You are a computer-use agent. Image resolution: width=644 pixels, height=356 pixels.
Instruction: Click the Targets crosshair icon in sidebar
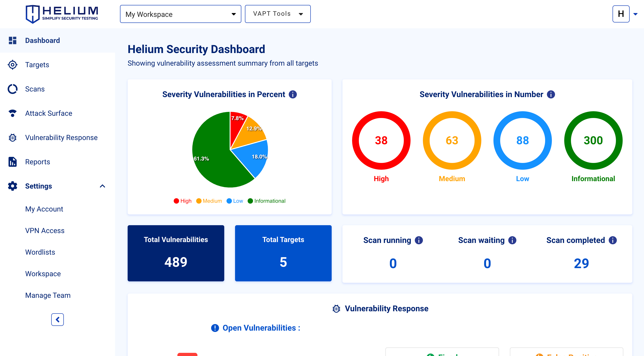[x=13, y=65]
